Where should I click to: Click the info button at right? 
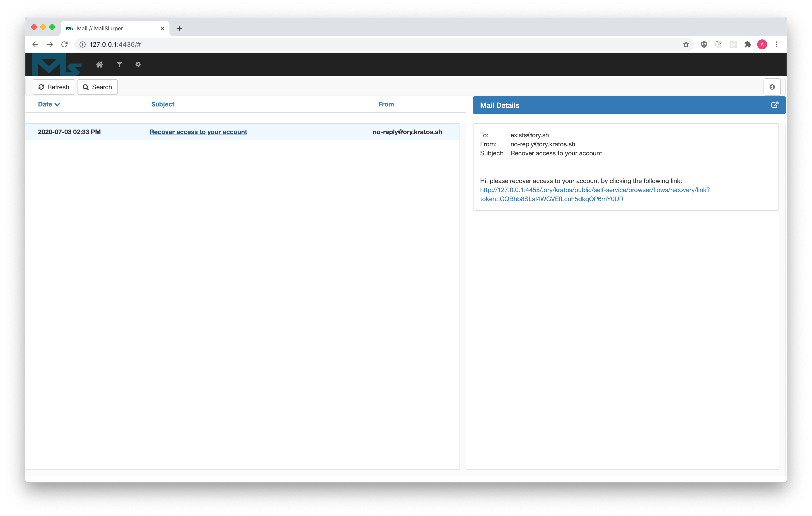[772, 87]
